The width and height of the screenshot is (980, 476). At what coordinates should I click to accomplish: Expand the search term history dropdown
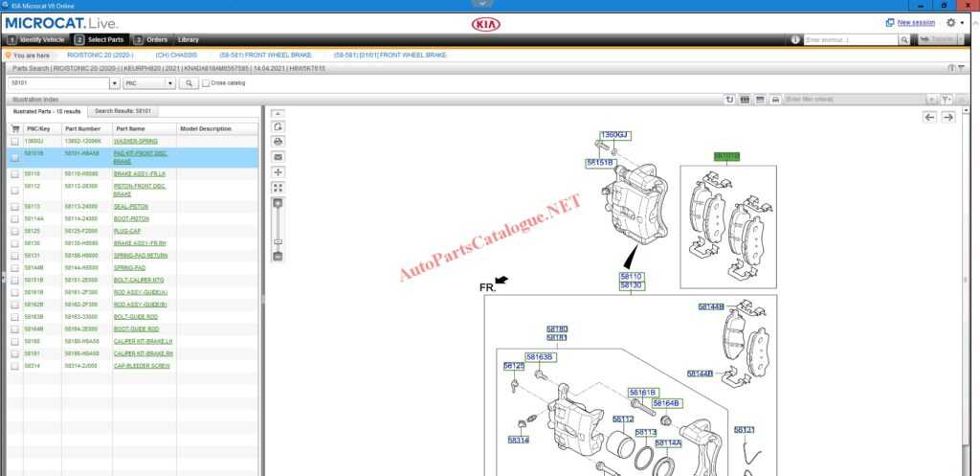pyautogui.click(x=115, y=83)
